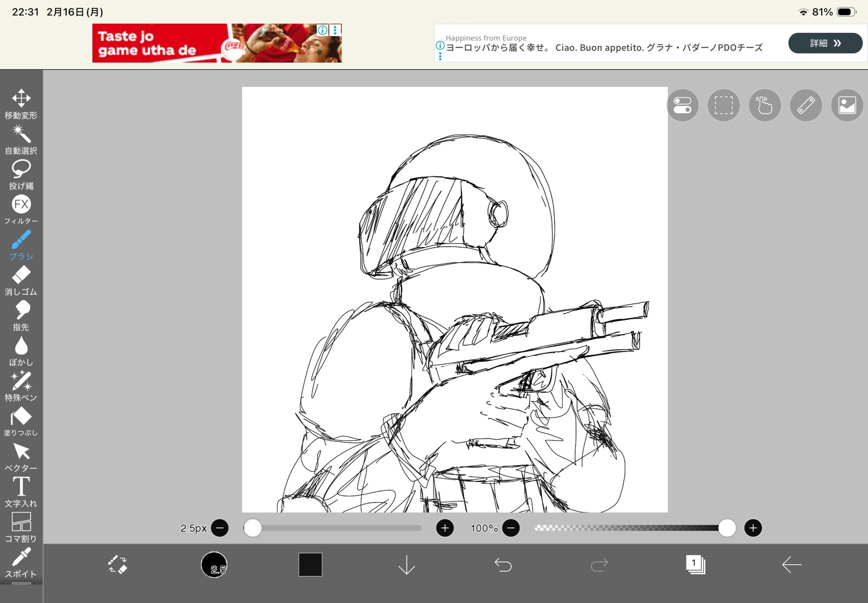Open the brush size 2.5 preset picker
Image resolution: width=868 pixels, height=603 pixels.
click(214, 565)
